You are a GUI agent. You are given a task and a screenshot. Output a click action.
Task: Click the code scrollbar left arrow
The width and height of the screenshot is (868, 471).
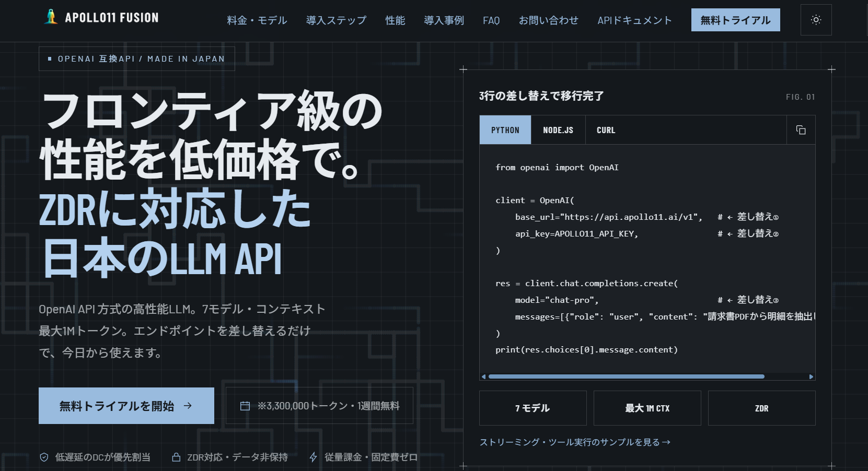(483, 376)
